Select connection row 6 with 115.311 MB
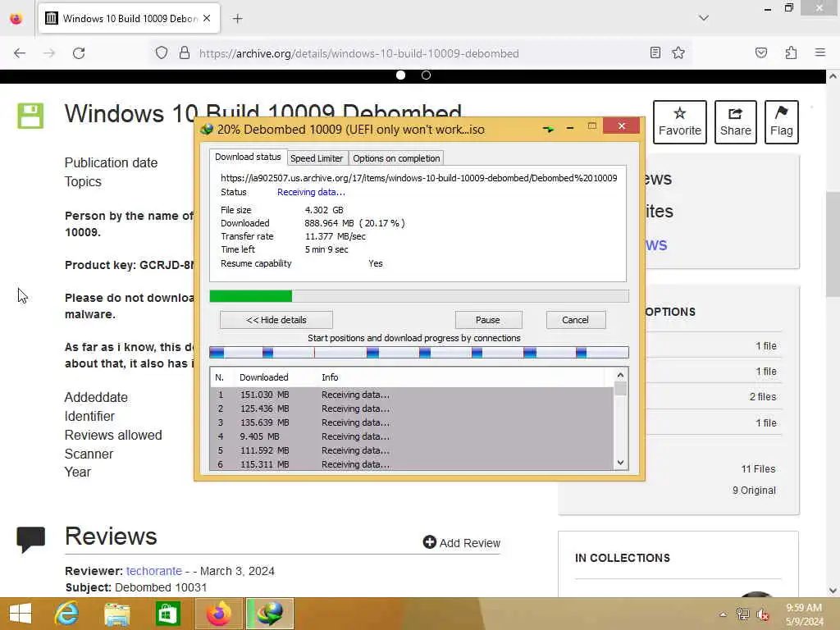The height and width of the screenshot is (630, 840). 412,464
